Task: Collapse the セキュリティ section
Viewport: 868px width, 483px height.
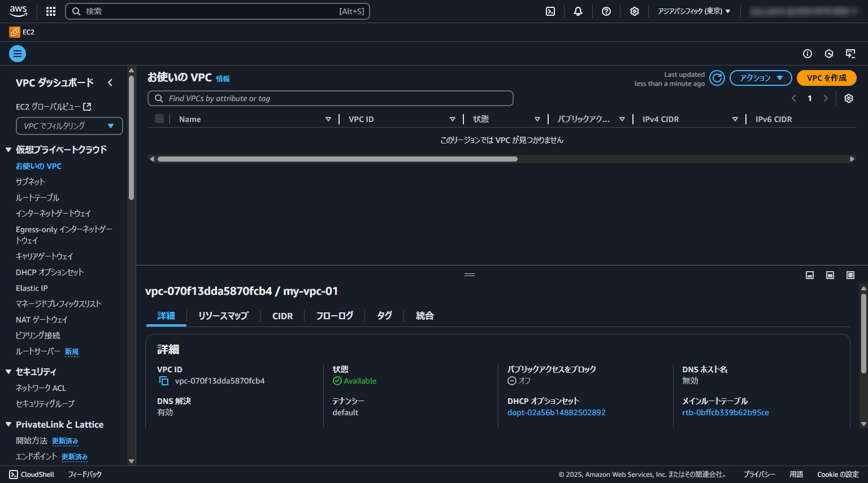Action: [x=8, y=372]
